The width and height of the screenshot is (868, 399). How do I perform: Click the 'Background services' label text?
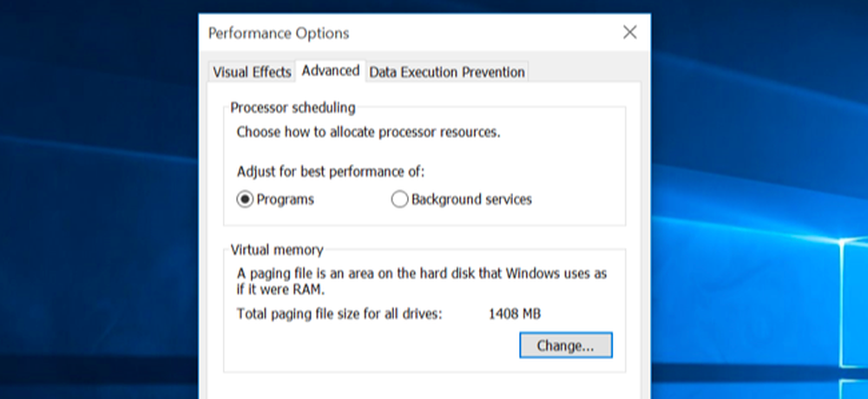coord(471,199)
